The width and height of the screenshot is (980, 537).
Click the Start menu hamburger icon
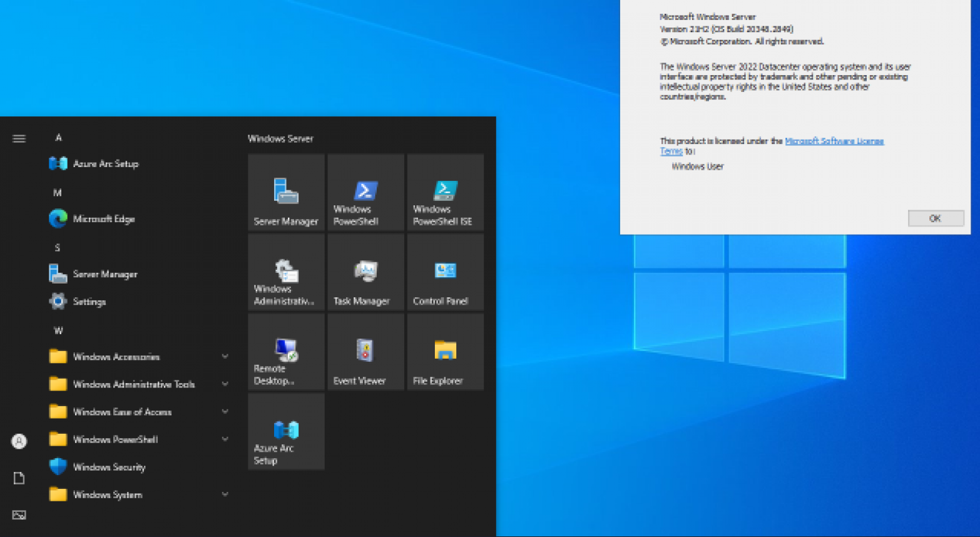tap(19, 138)
